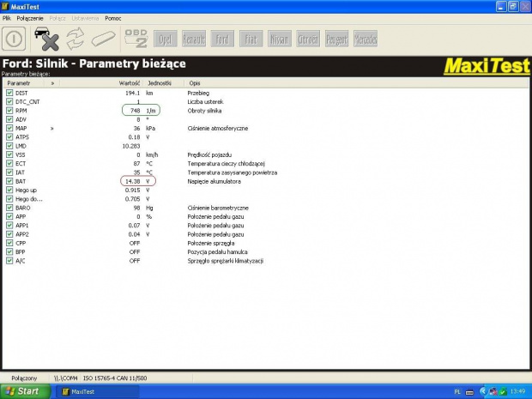Disable the ATPS parameter checkbox
The image size is (532, 399).
9,136
